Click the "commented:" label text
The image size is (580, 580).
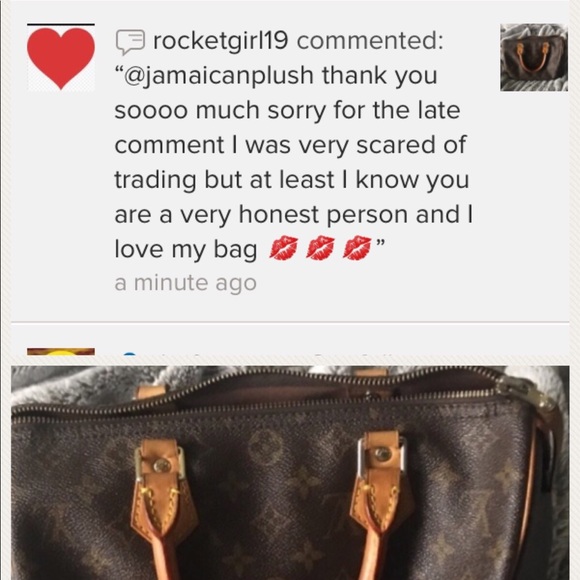coord(370,40)
